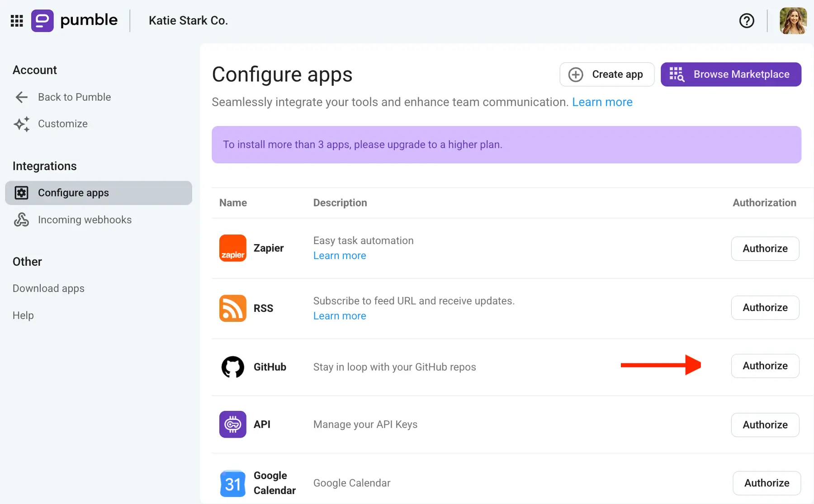
Task: Open Incoming webhooks page
Action: coord(85,220)
